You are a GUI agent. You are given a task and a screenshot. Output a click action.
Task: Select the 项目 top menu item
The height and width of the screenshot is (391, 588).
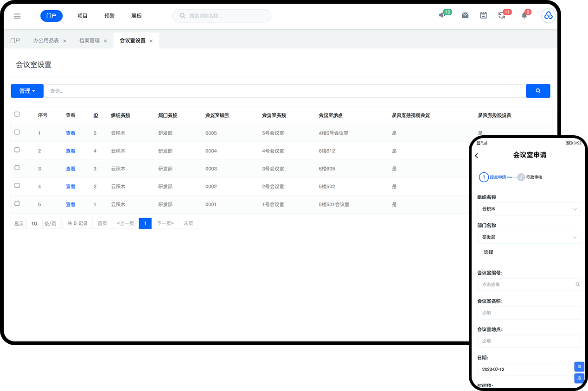click(83, 16)
